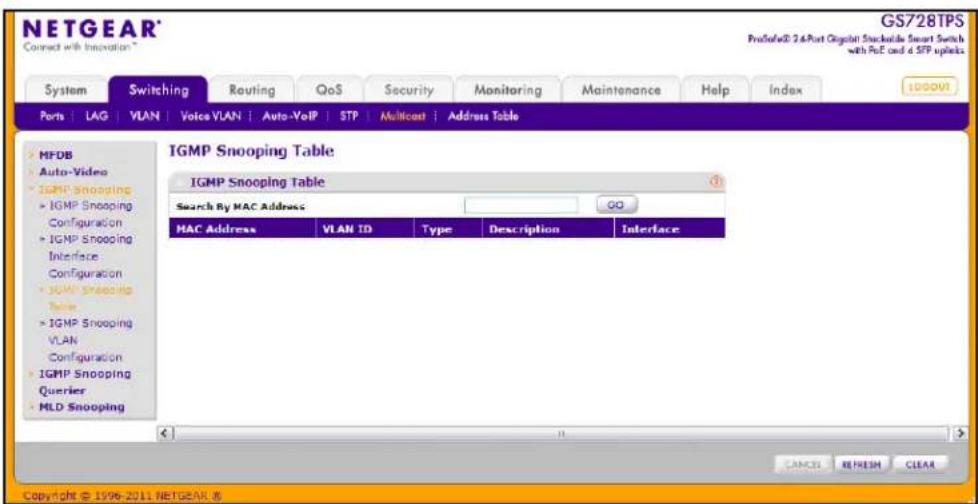Open the Monitoring tab

point(508,90)
